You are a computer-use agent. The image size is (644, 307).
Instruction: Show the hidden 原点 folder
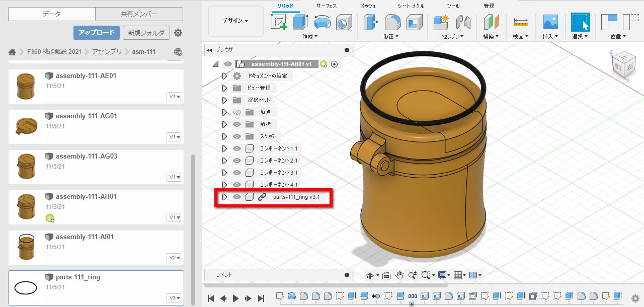(237, 112)
